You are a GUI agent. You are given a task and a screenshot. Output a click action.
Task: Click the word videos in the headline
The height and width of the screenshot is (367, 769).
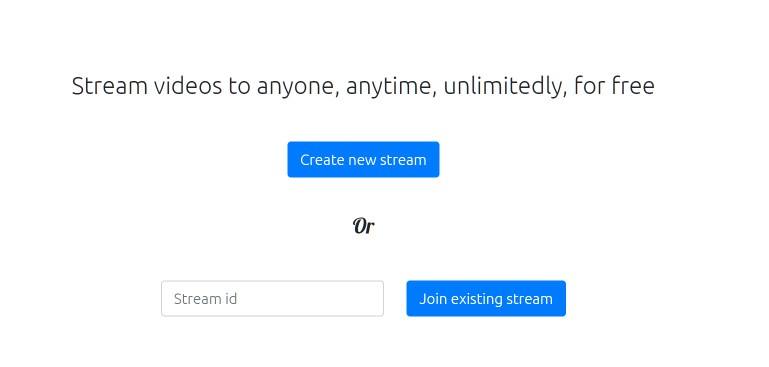pos(188,86)
